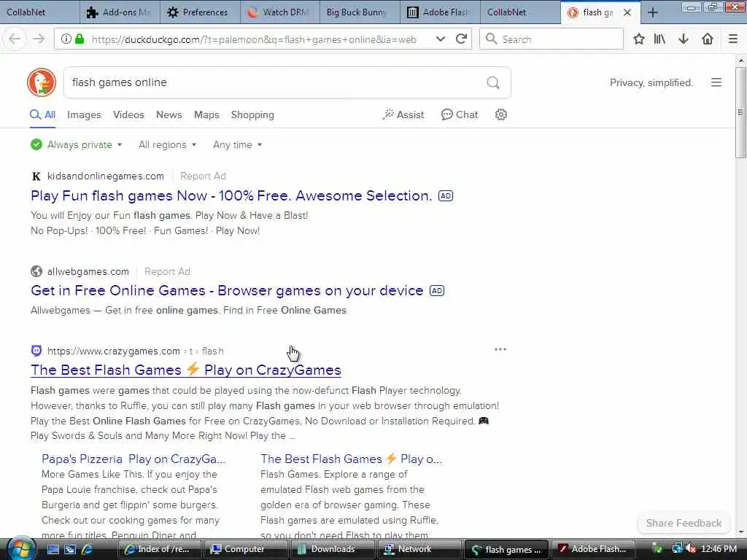Close the flash games tab
Screen dimensions: 747x560
pos(627,12)
